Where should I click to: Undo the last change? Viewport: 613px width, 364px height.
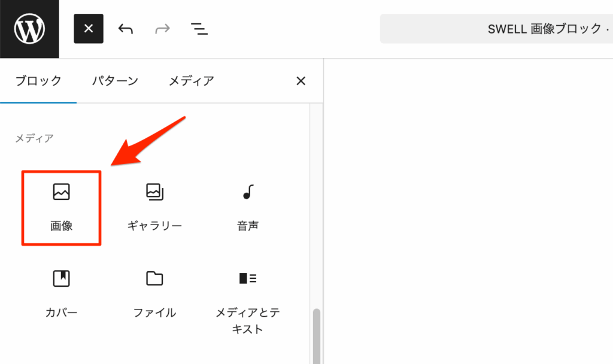point(125,29)
